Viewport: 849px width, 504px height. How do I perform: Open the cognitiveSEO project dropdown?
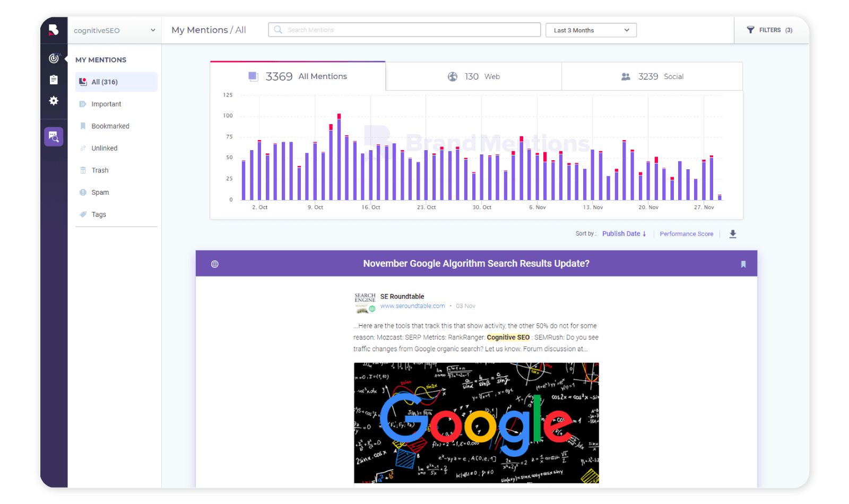point(114,30)
